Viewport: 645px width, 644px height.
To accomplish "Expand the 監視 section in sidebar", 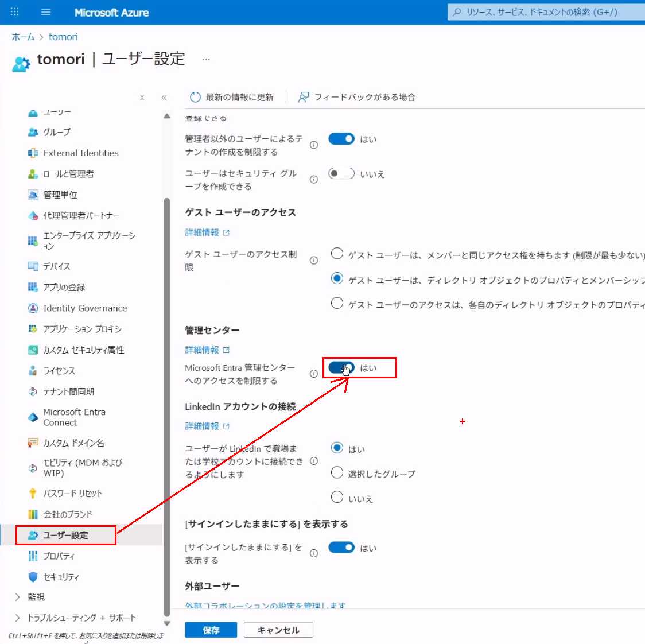I will tap(17, 597).
